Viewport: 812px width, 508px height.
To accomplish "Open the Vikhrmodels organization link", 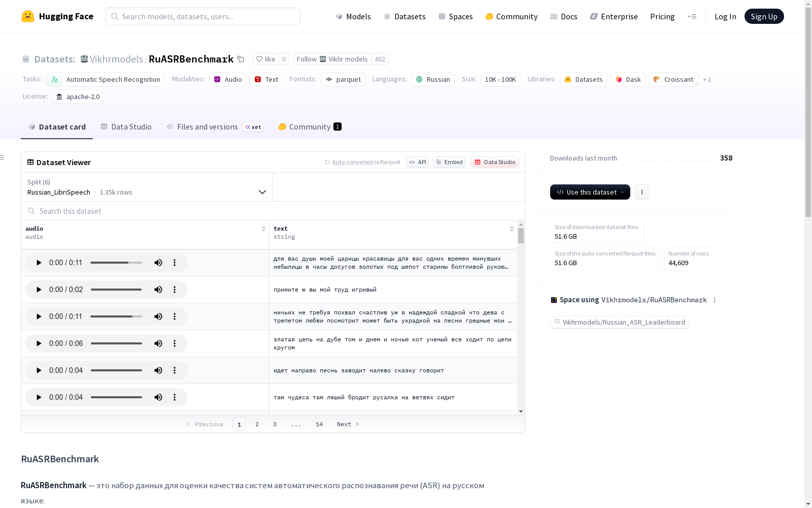I will coord(117,59).
